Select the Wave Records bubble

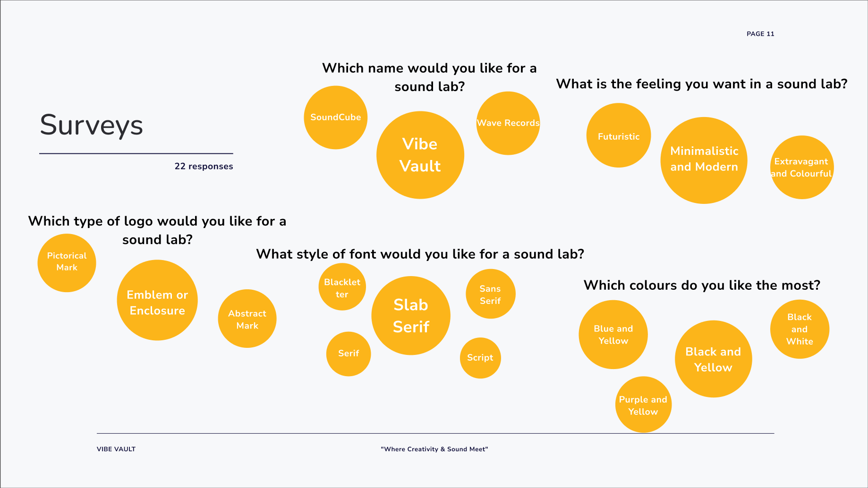coord(508,123)
